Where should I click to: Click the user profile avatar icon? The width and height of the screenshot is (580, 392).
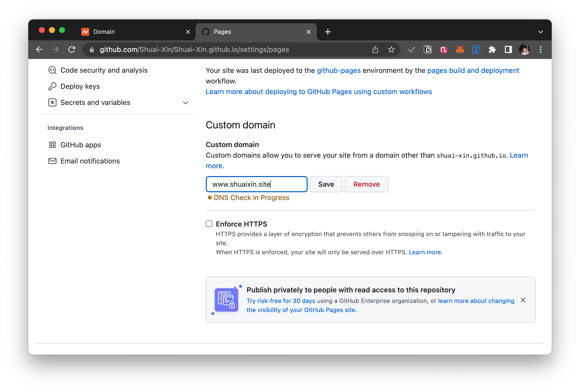[524, 49]
